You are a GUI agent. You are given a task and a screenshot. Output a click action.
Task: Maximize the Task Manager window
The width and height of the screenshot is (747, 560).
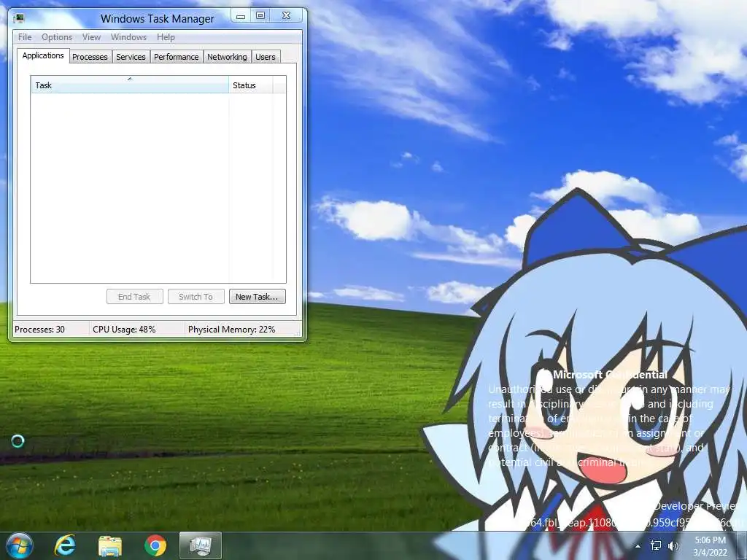(x=260, y=16)
